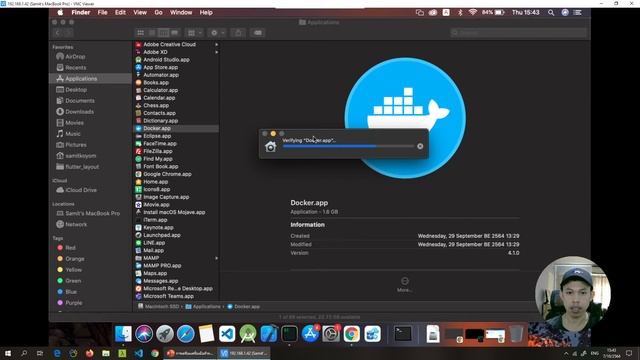Image resolution: width=640 pixels, height=360 pixels.
Task: Open the Window menu
Action: 181,12
